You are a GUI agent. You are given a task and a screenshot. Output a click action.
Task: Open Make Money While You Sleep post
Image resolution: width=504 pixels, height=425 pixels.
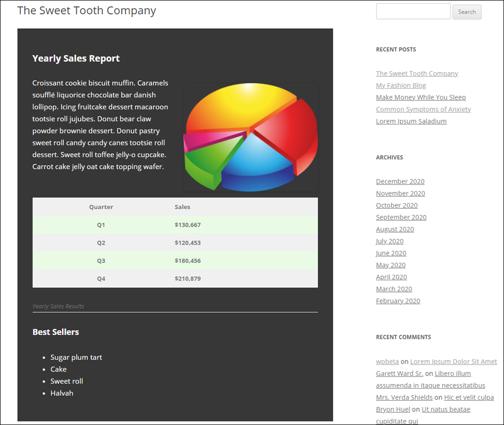[x=421, y=97]
